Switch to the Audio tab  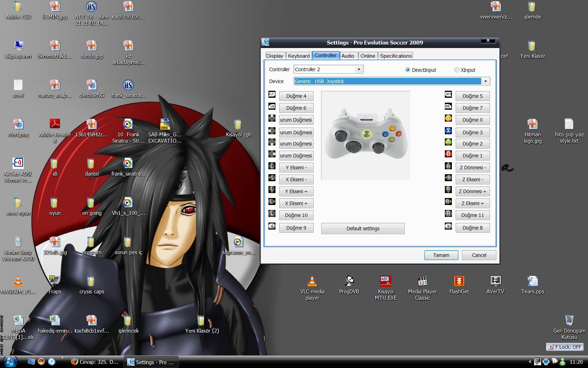(348, 56)
